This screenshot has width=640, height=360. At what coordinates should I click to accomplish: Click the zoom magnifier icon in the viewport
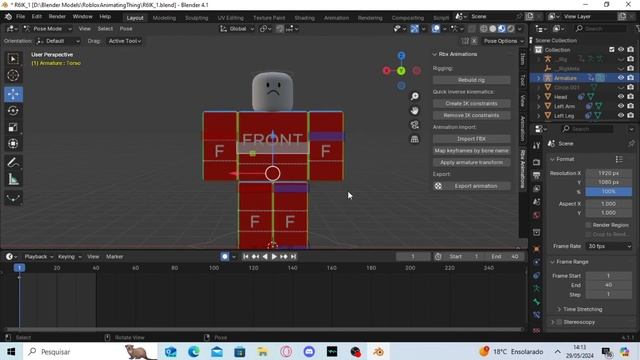414,96
